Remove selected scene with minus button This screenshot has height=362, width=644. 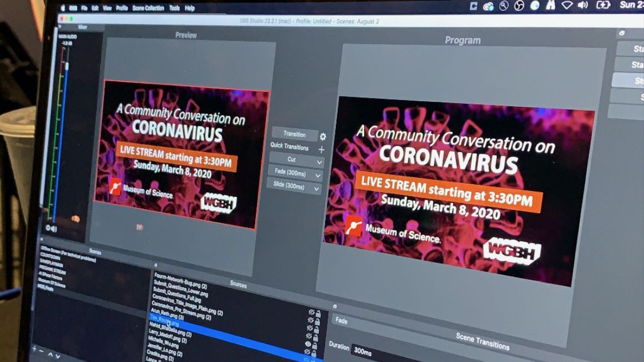click(x=41, y=351)
